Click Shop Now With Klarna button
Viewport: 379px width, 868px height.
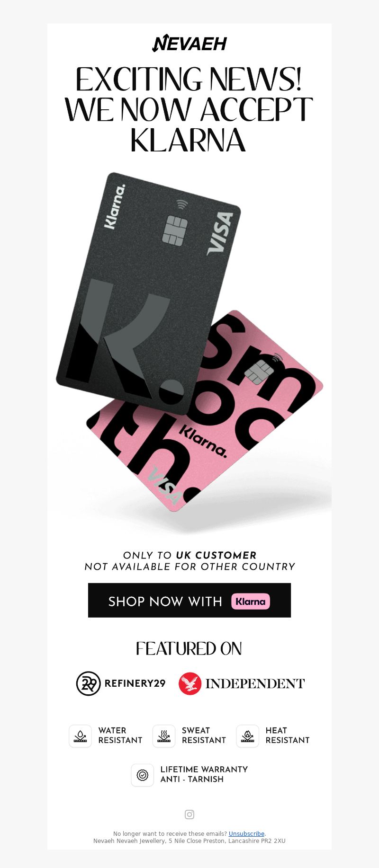[x=189, y=600]
